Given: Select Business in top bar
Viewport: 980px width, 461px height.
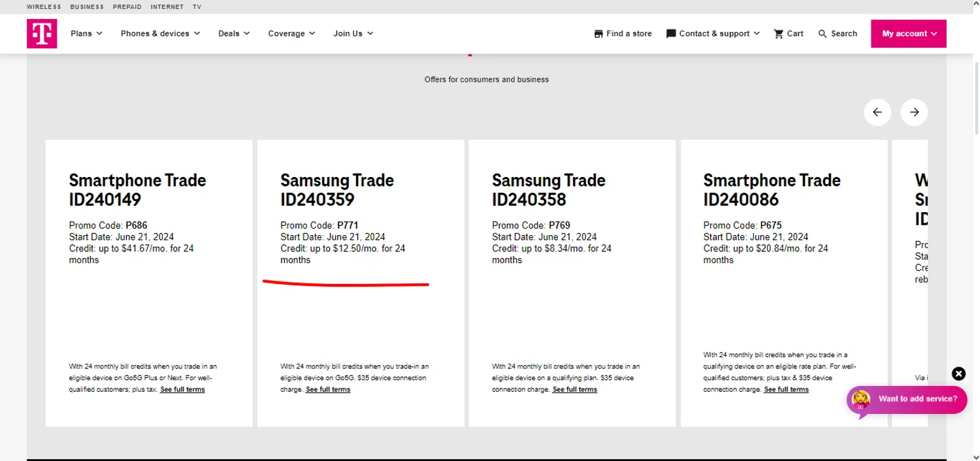Looking at the screenshot, I should click(x=87, y=7).
